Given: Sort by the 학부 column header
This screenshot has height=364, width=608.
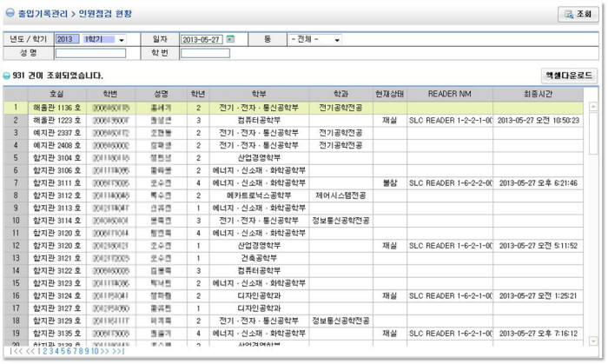Looking at the screenshot, I should tap(259, 94).
